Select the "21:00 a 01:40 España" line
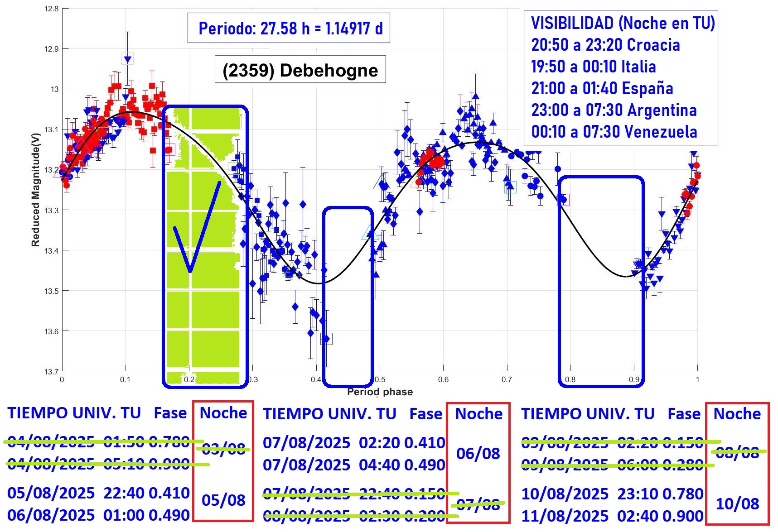Screen dimensions: 778x532 coord(602,88)
